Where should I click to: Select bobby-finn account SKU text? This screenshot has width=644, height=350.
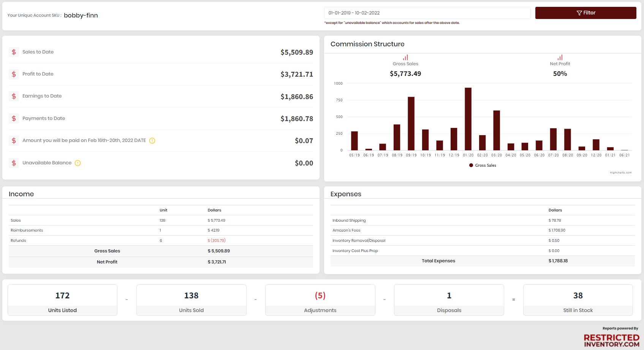pos(81,15)
